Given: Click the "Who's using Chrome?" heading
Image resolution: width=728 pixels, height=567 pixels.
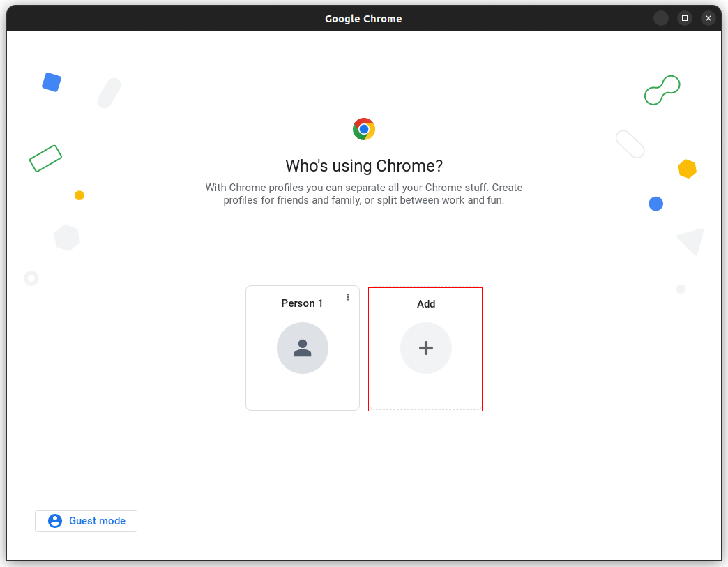Looking at the screenshot, I should [364, 166].
